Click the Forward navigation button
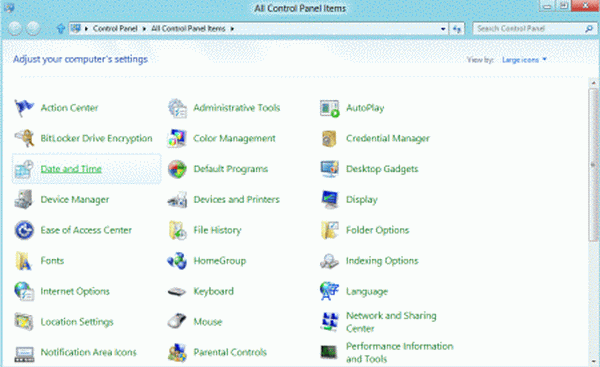600x367 pixels. (34, 28)
